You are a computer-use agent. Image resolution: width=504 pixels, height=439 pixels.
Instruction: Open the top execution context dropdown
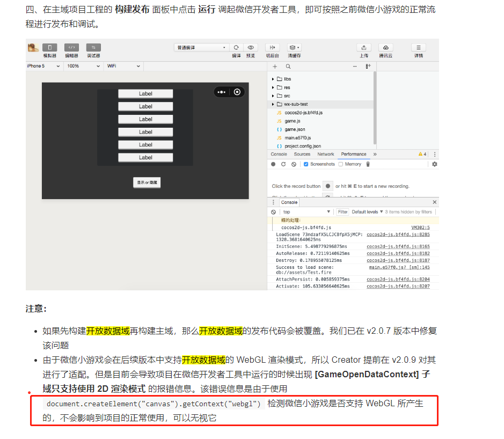click(306, 212)
